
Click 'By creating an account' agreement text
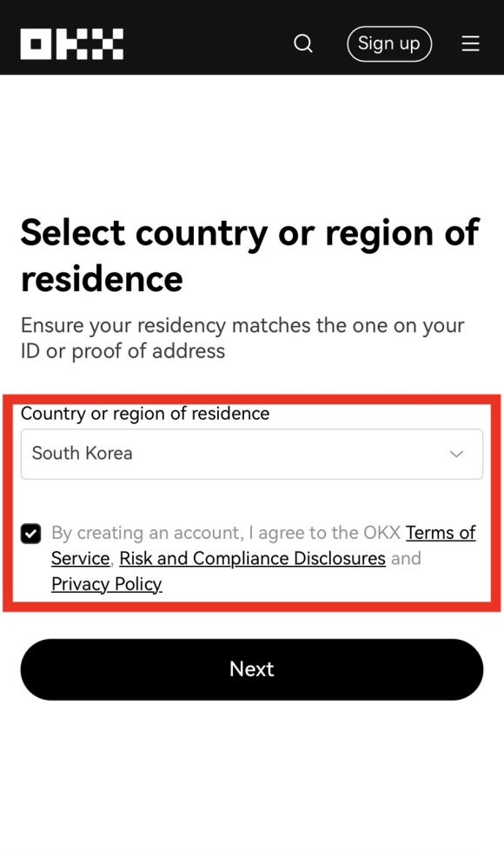coord(147,533)
